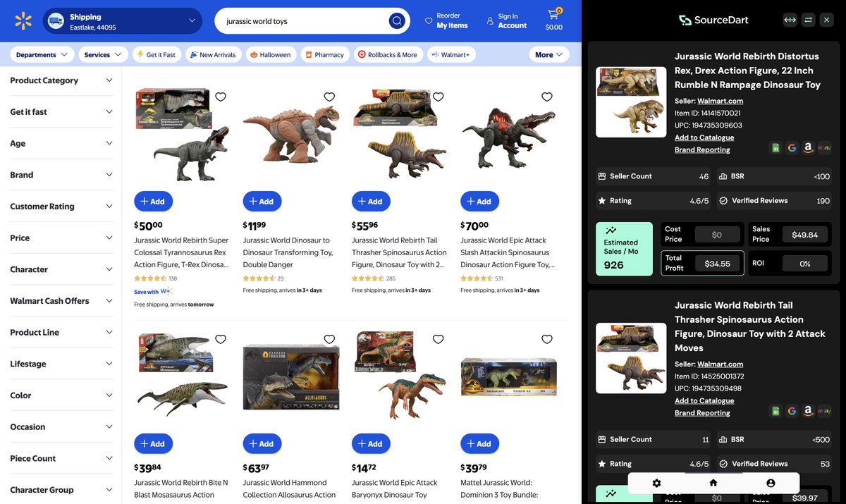Click Amazon icon on Tail Thrasher Spinosaurus card
The width and height of the screenshot is (846, 504).
point(808,411)
